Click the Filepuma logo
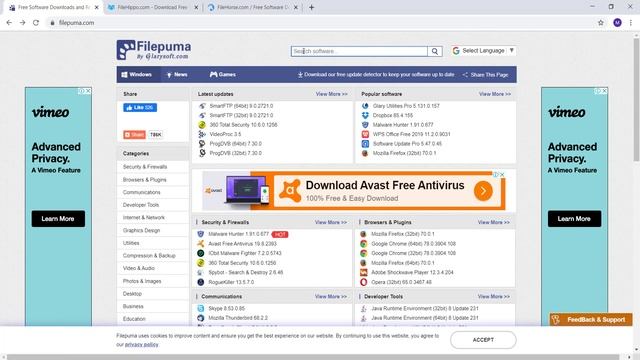 pyautogui.click(x=153, y=50)
